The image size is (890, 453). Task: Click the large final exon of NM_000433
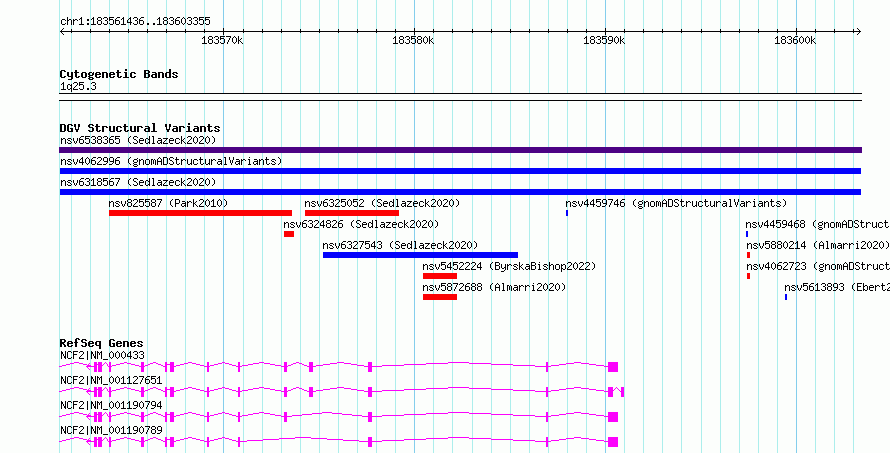tap(613, 367)
